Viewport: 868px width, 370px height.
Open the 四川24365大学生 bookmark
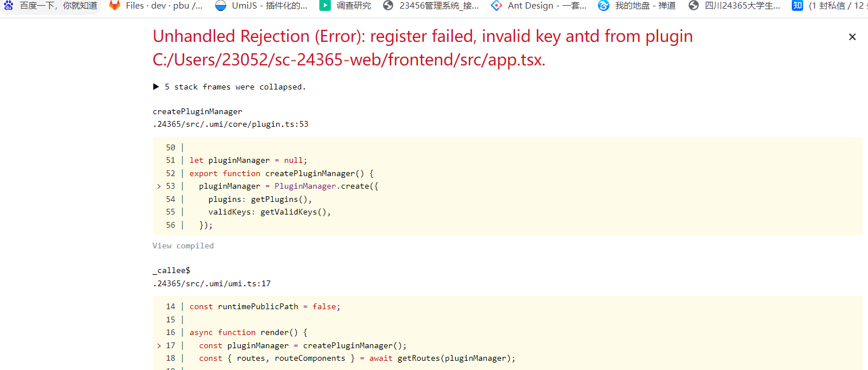[693, 6]
